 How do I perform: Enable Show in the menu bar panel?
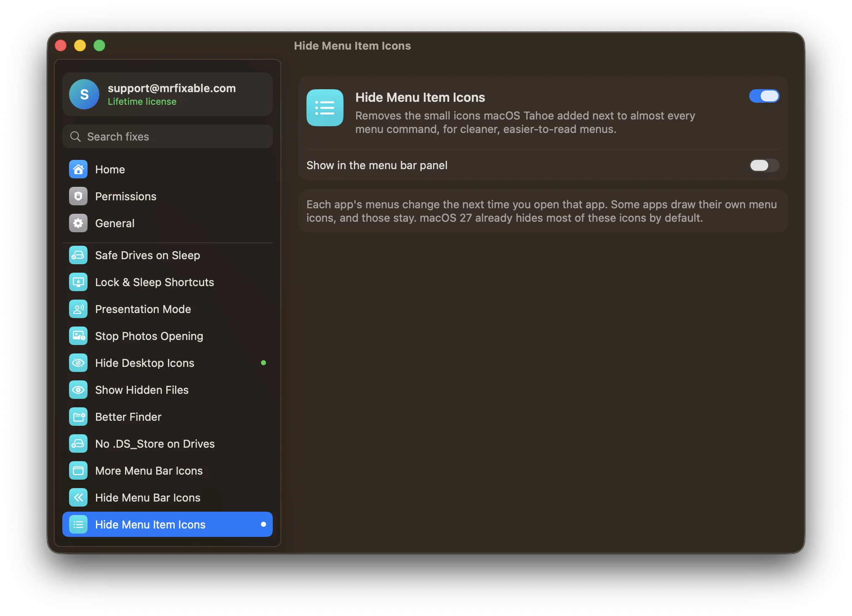tap(764, 165)
